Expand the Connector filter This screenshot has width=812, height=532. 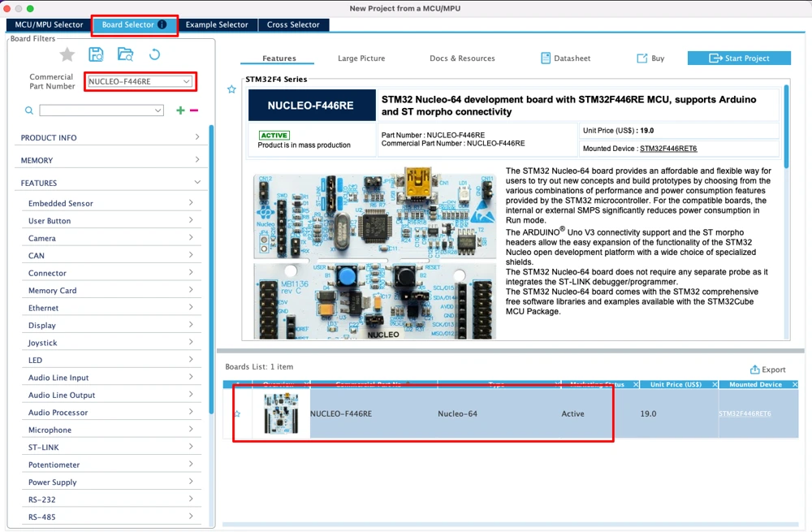tap(111, 273)
